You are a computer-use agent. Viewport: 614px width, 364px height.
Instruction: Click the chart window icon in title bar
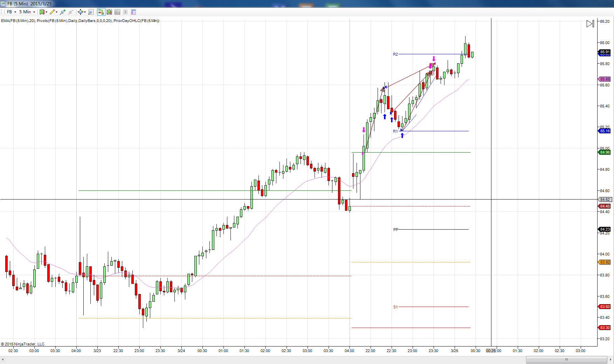(x=3, y=3)
